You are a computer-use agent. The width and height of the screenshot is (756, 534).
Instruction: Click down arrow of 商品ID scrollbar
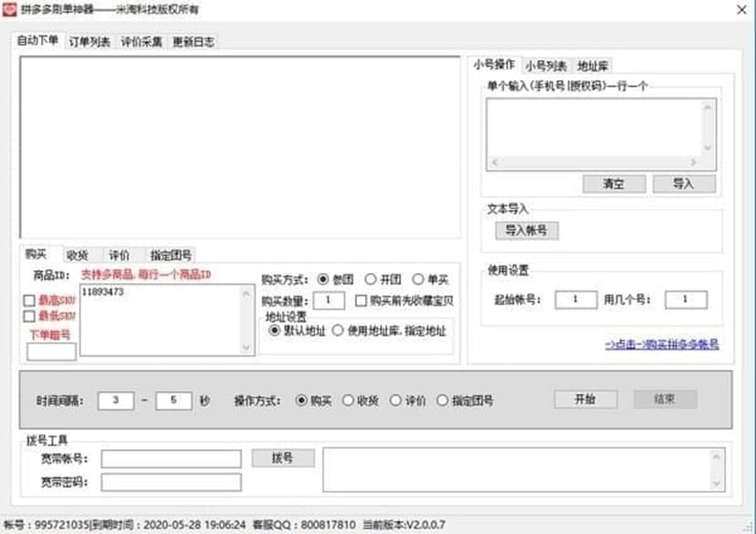pos(246,347)
